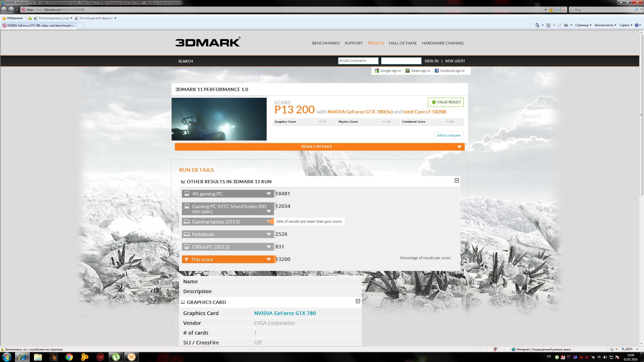644x362 pixels.
Task: Open the Hall of Fame menu
Action: click(403, 43)
